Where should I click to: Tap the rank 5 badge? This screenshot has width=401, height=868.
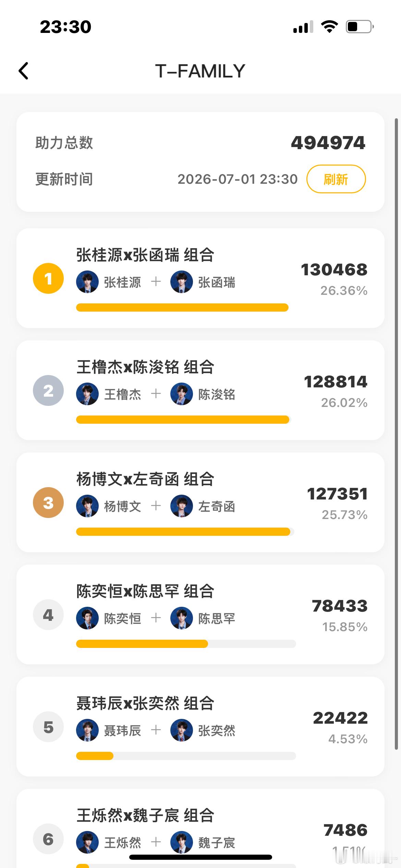[x=48, y=727]
